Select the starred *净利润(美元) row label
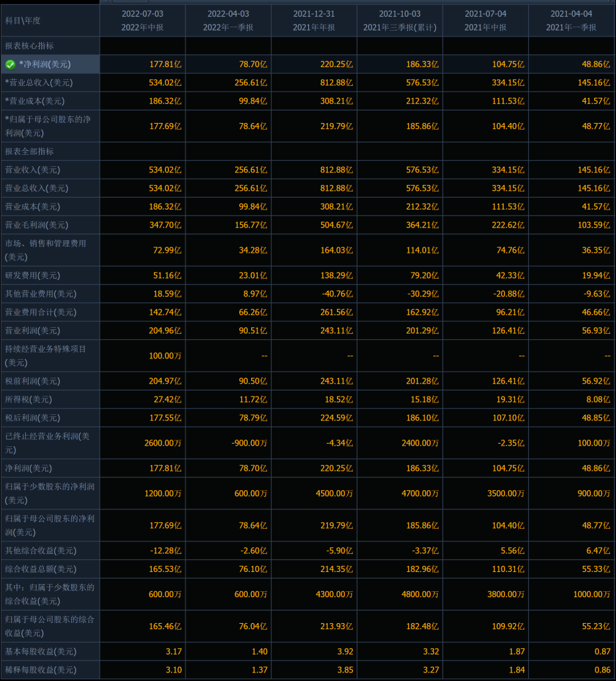616x681 pixels. coord(45,65)
